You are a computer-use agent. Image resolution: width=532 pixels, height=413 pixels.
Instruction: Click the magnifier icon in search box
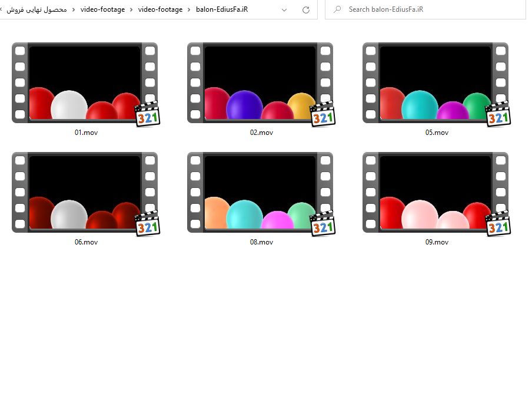(x=337, y=10)
